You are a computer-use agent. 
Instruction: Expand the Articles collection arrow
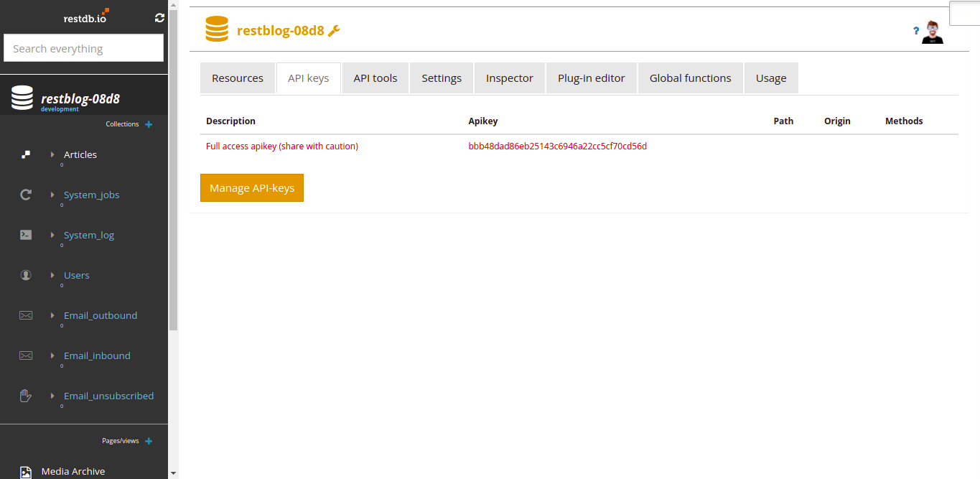pyautogui.click(x=52, y=154)
